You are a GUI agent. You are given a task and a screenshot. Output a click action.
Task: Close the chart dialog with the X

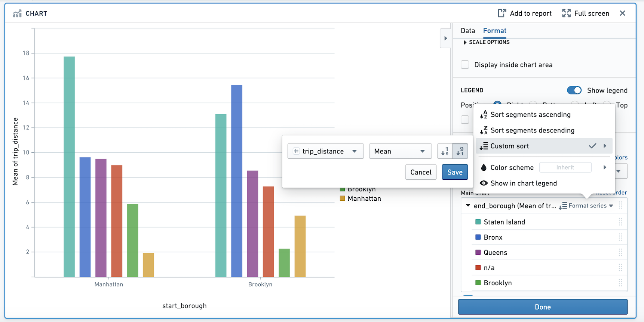(x=622, y=13)
